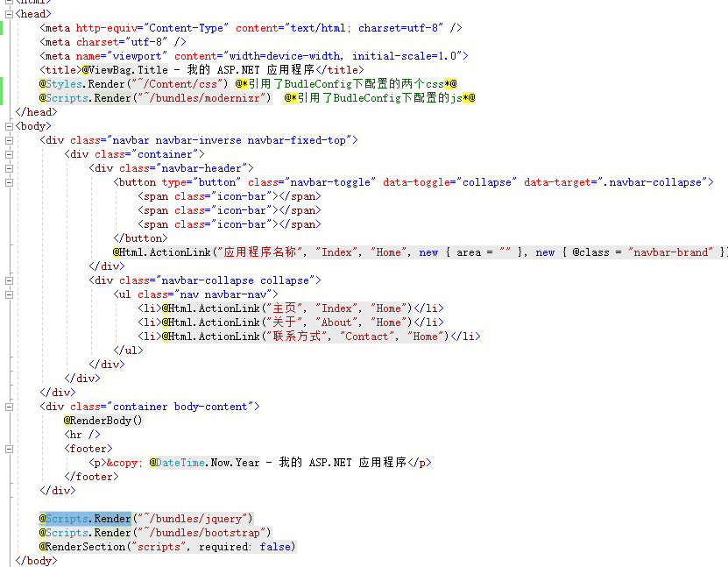The height and width of the screenshot is (567, 728).
Task: Click the "nav navbar-nav" class value
Action: pyautogui.click(x=223, y=294)
